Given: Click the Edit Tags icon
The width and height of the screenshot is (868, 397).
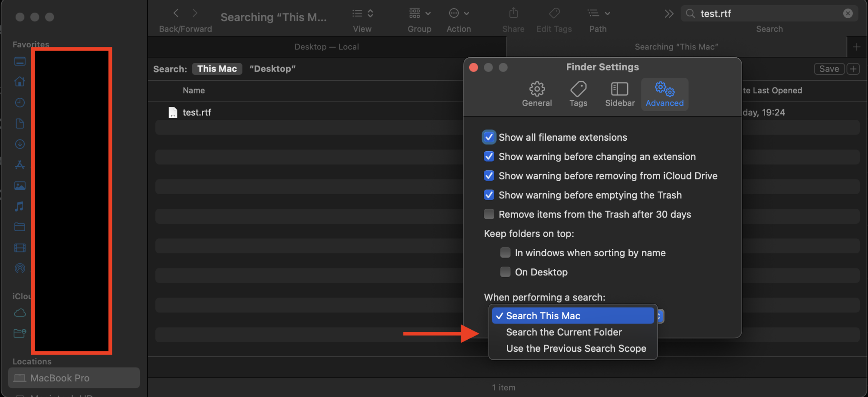Looking at the screenshot, I should 554,13.
